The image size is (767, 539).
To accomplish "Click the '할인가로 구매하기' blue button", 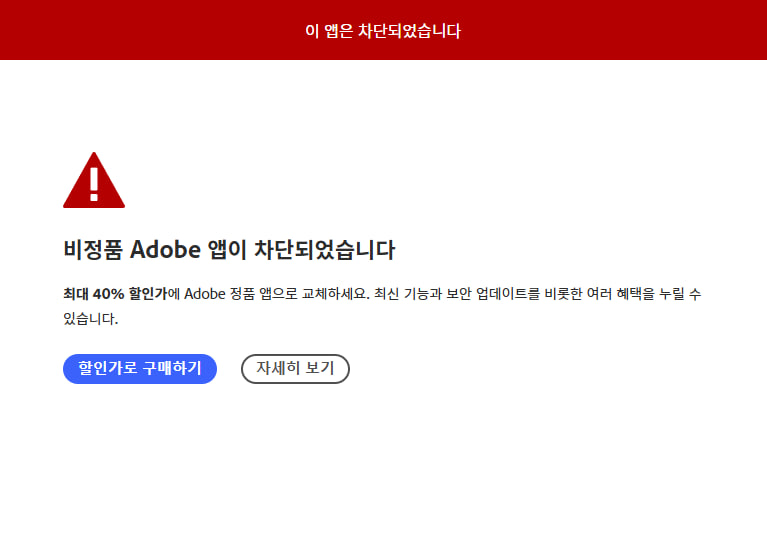I will pyautogui.click(x=140, y=369).
